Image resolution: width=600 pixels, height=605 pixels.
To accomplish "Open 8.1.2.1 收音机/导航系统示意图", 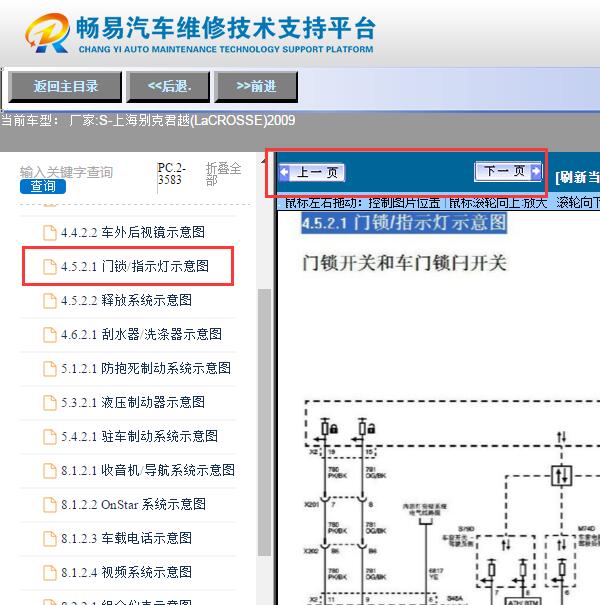I will click(148, 470).
